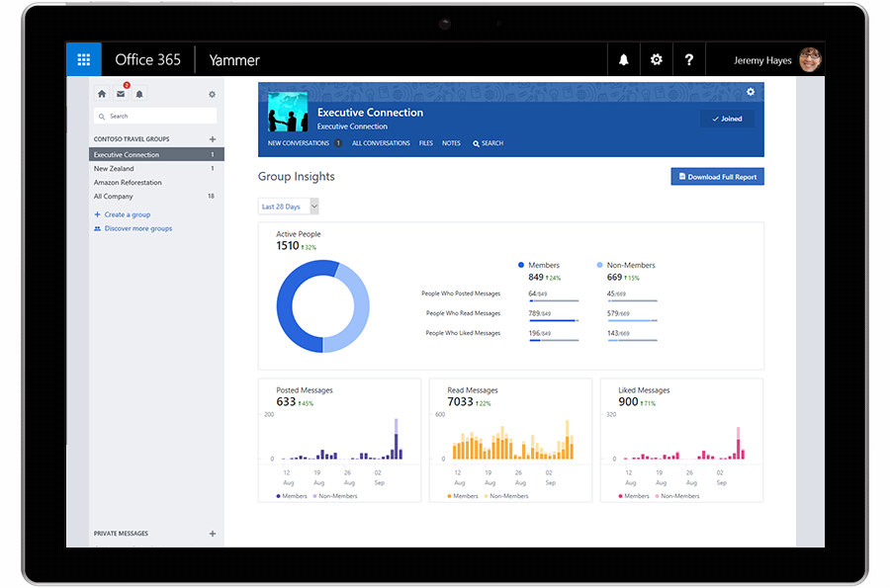Click the sidebar notifications bell icon

tap(137, 93)
